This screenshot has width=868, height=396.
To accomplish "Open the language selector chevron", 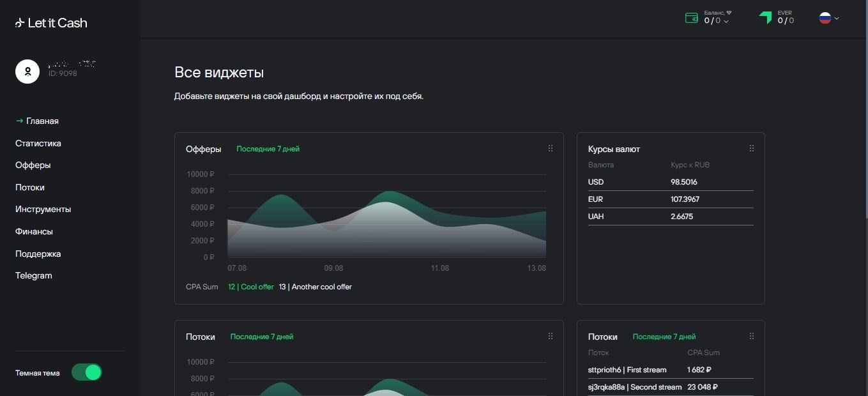I will pos(837,18).
